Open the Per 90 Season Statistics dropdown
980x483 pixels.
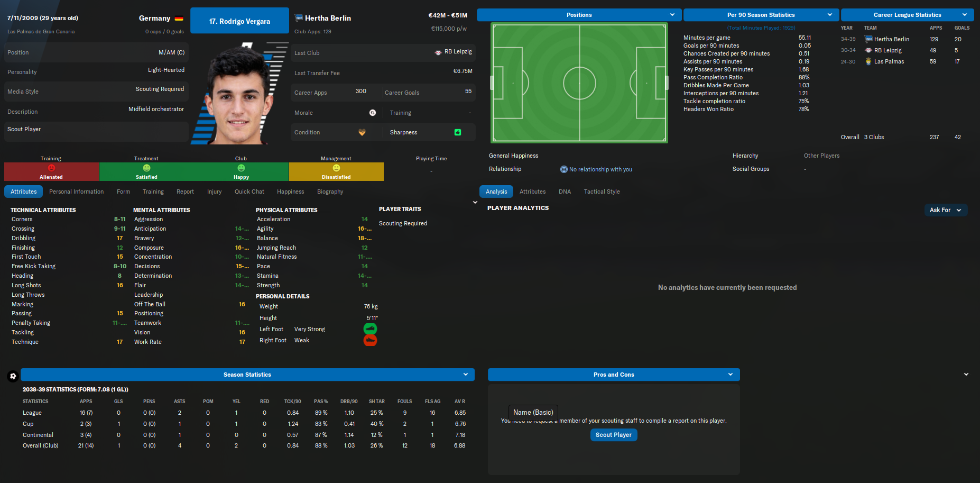pyautogui.click(x=761, y=15)
